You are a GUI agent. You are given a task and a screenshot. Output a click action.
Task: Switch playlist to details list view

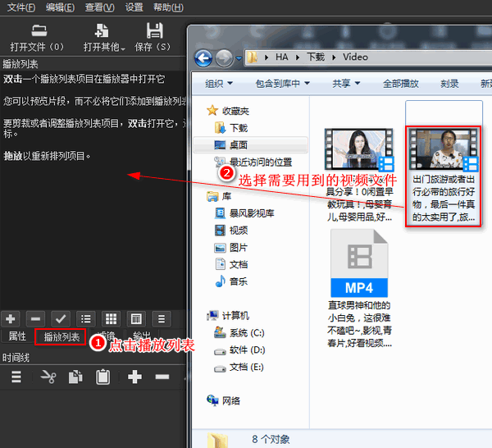point(85,319)
